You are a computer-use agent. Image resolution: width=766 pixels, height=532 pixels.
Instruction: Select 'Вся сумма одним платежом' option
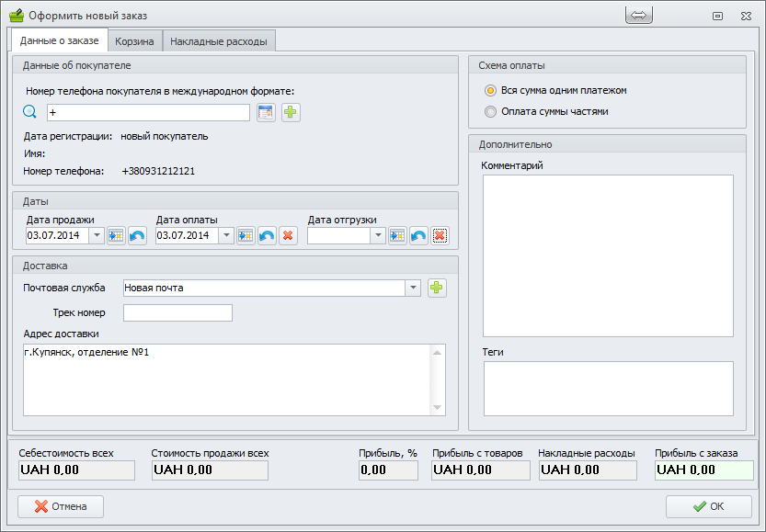(490, 91)
